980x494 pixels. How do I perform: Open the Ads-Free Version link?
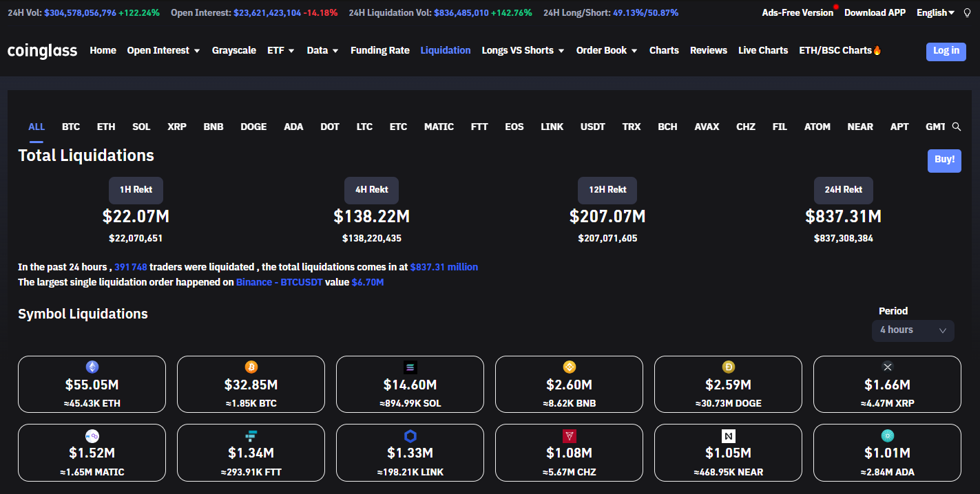tap(797, 13)
